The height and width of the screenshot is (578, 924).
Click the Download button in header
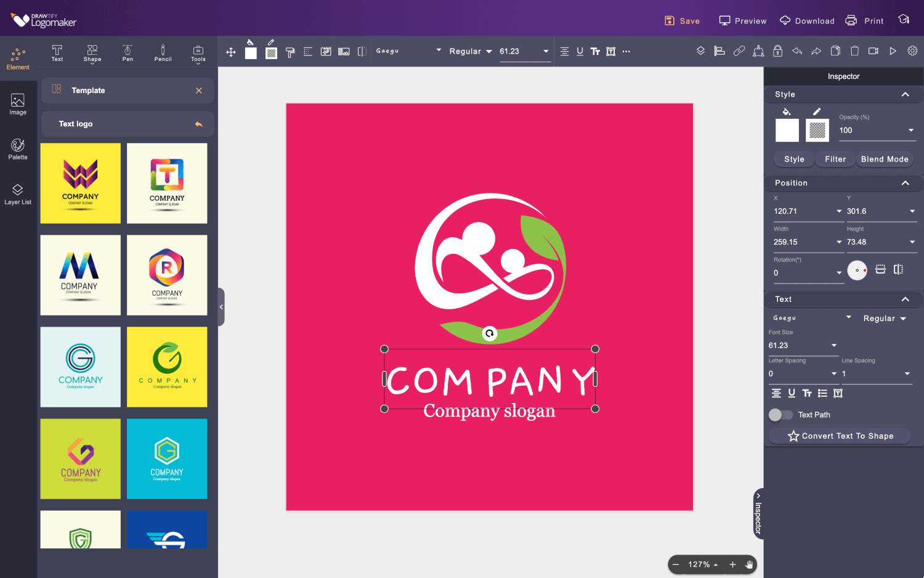(807, 21)
